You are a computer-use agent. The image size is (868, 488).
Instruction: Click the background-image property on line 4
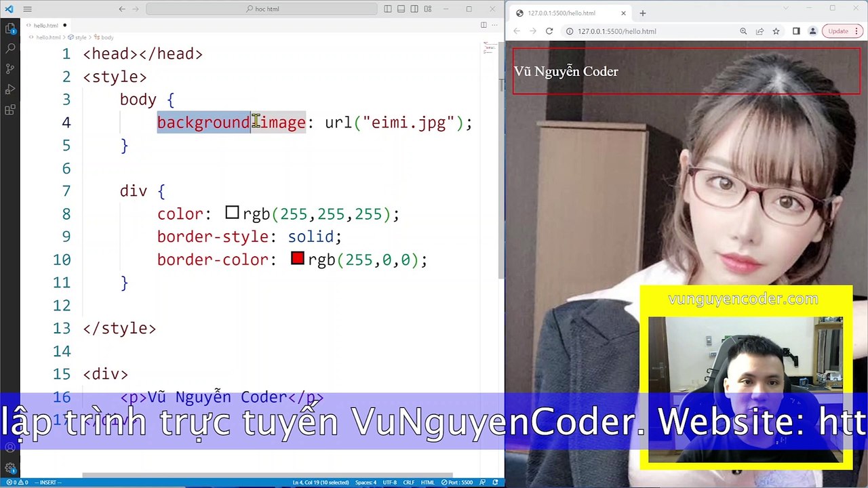pos(231,123)
